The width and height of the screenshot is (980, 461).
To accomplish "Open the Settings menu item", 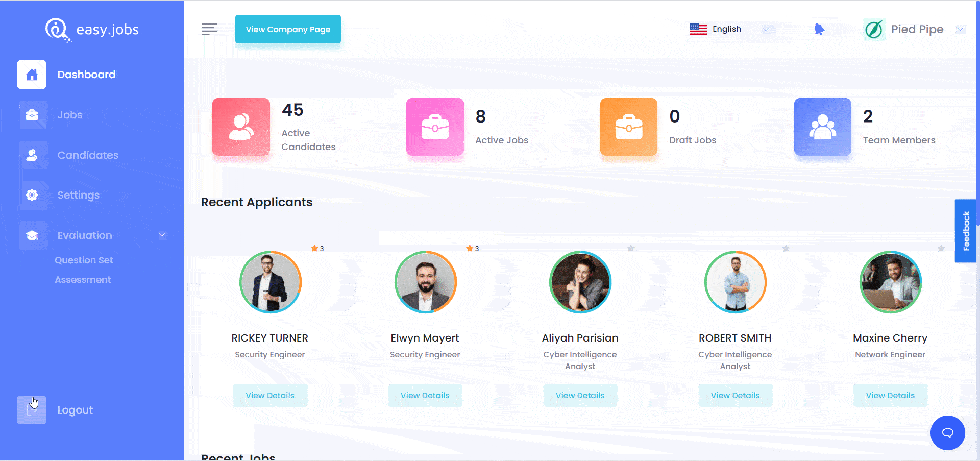I will [79, 195].
